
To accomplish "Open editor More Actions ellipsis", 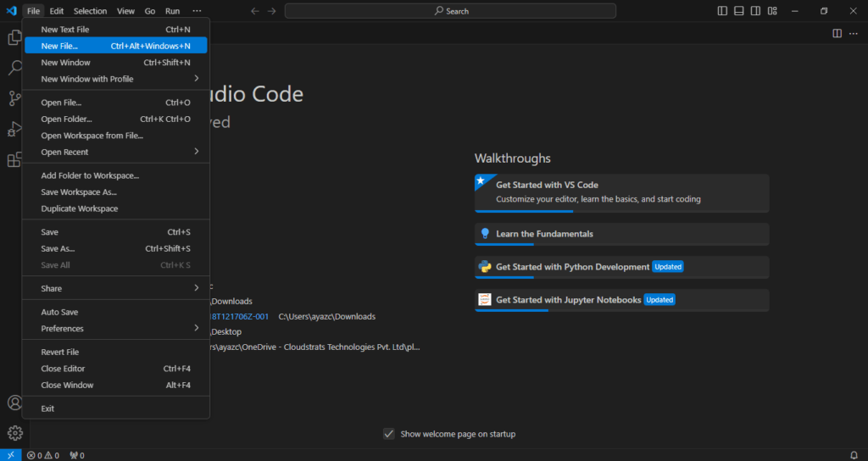I will coord(854,34).
